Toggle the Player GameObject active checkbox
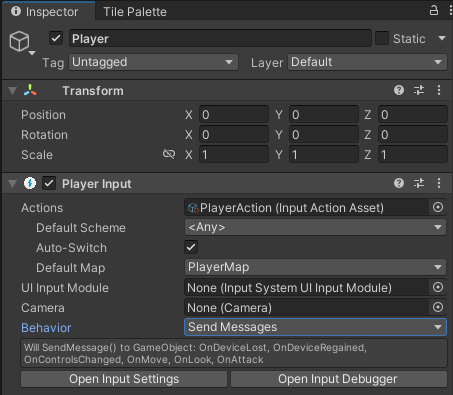453x395 pixels. (56, 38)
